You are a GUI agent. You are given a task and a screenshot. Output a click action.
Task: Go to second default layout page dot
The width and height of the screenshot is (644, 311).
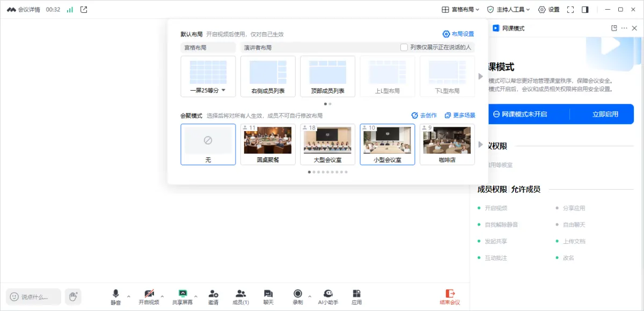point(330,104)
